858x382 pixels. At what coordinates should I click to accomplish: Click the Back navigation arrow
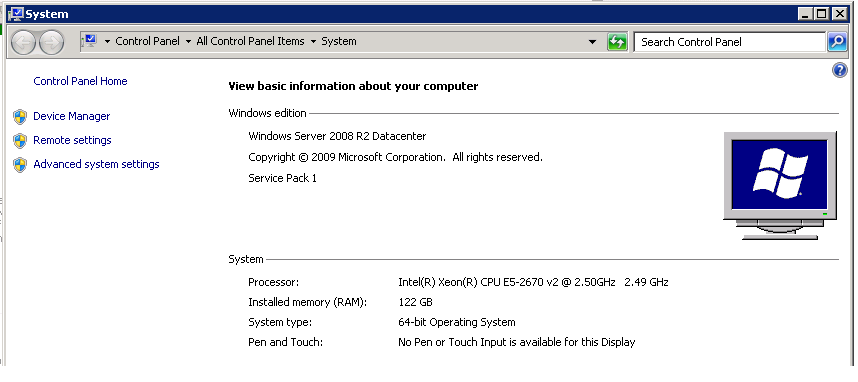pyautogui.click(x=23, y=42)
